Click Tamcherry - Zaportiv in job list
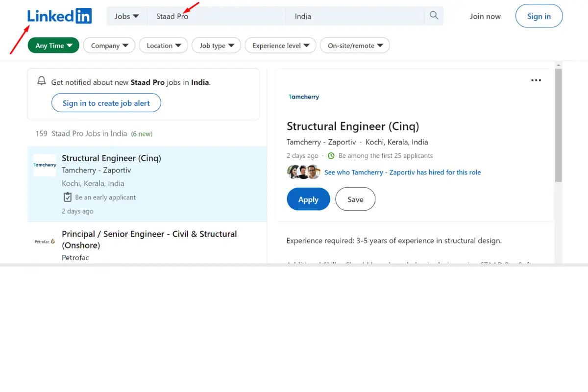Viewport: 588px width, 392px height. point(97,170)
